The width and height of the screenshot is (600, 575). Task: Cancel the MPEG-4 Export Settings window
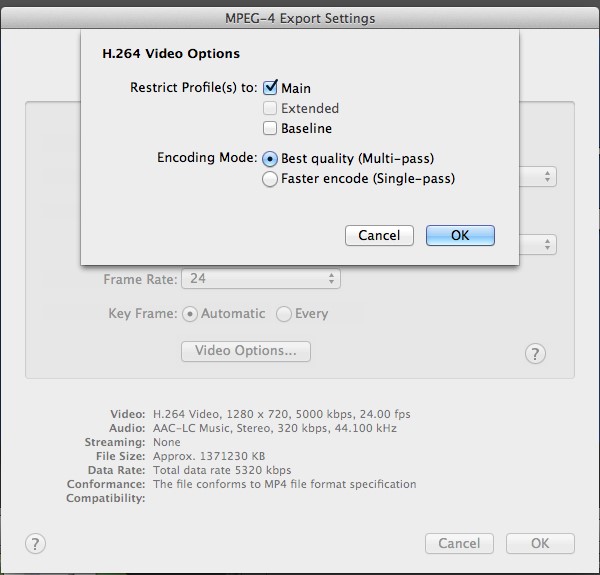tap(459, 544)
